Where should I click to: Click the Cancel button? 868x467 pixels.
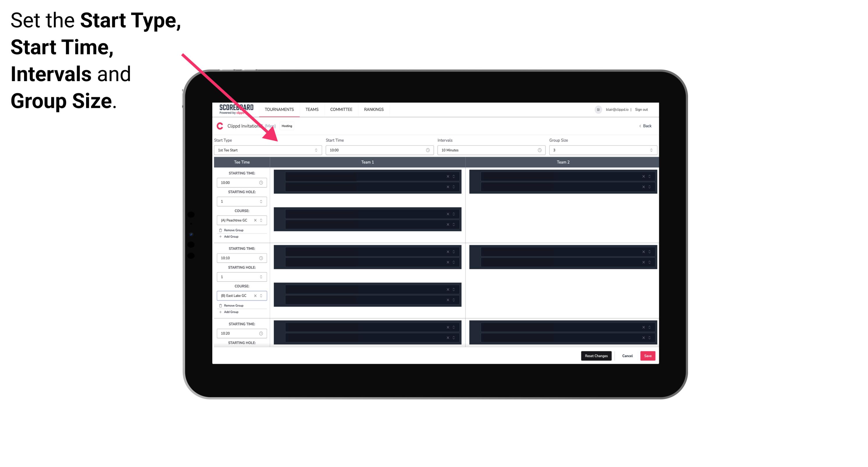[x=627, y=355]
